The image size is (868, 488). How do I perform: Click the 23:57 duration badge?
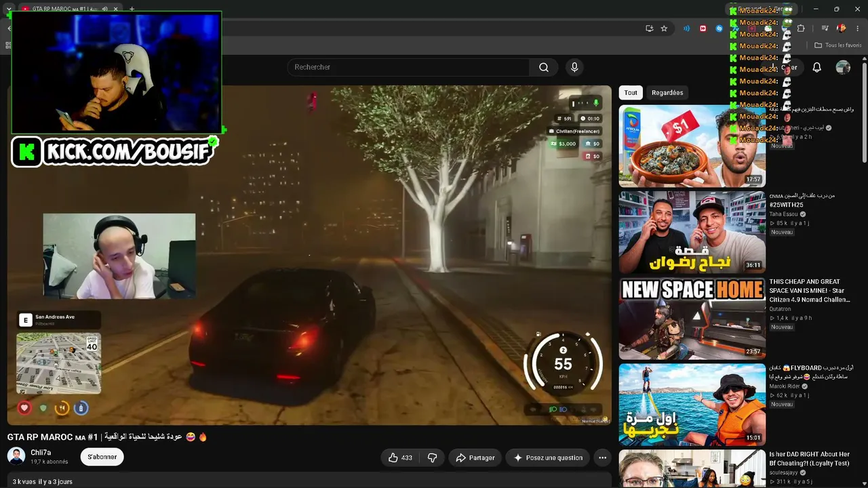[x=753, y=352]
